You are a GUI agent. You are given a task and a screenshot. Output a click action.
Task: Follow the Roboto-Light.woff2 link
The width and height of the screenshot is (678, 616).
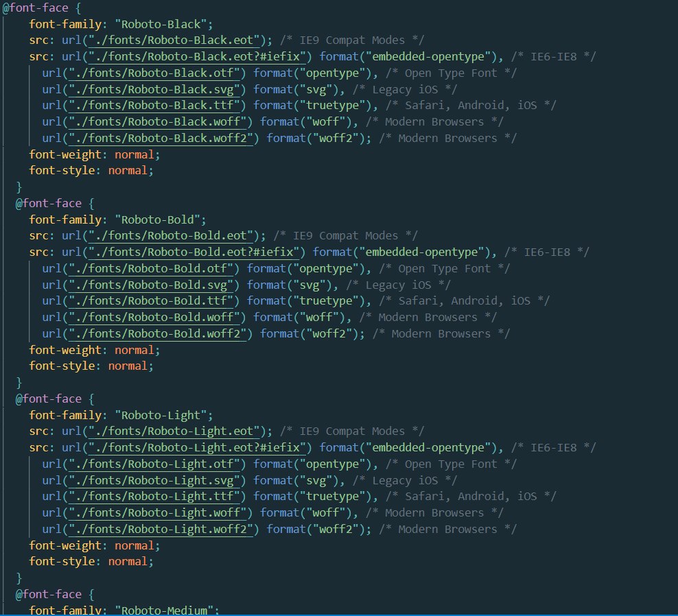point(161,529)
